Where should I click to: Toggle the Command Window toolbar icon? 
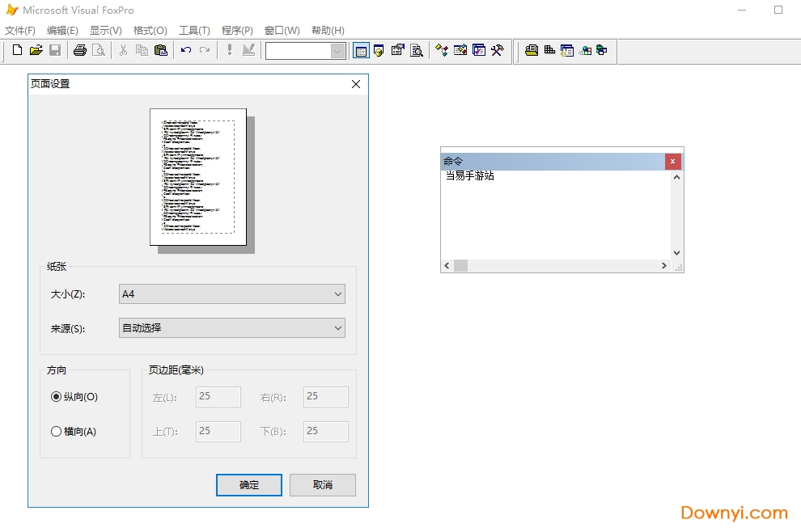coord(361,51)
